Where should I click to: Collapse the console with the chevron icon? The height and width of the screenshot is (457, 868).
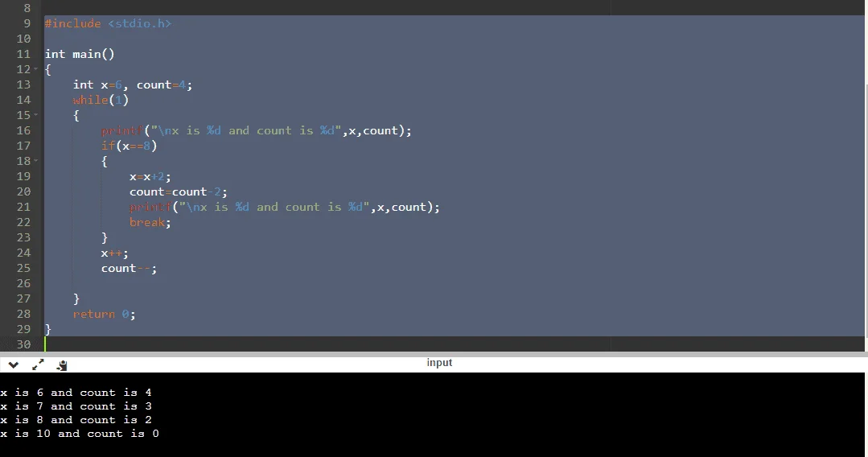[x=14, y=365]
